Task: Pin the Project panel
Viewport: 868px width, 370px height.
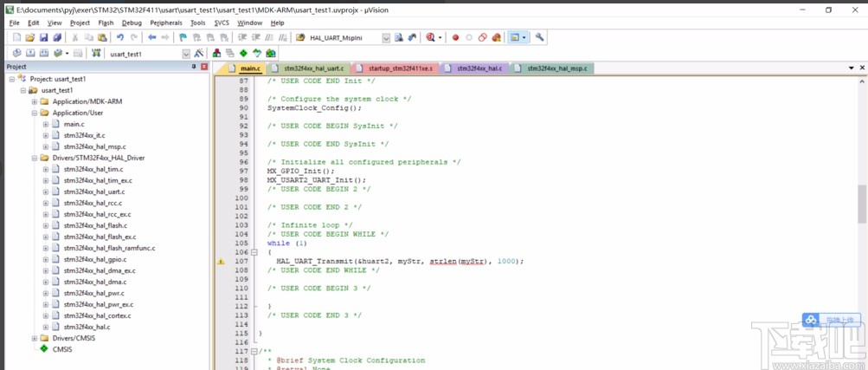Action: click(x=194, y=67)
